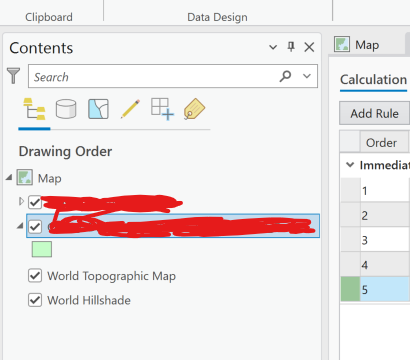
Task: Uncheck the first redacted layer visibility
Action: coord(35,202)
